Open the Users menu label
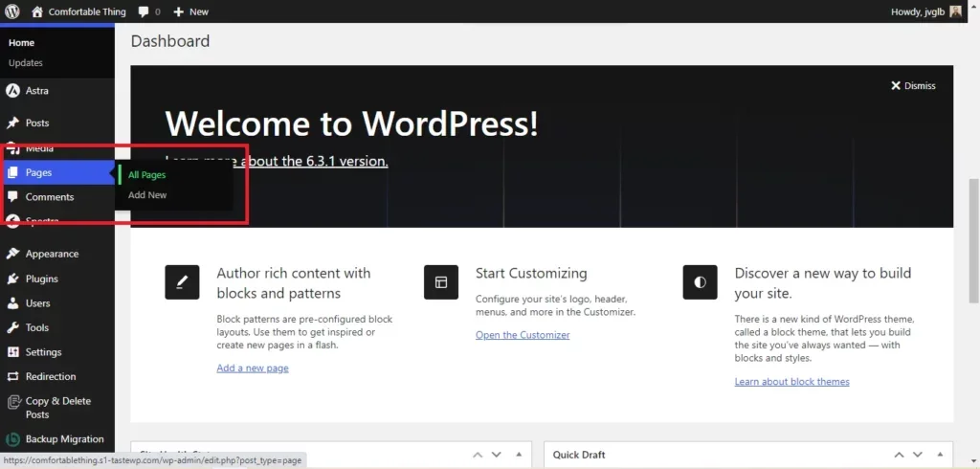Image resolution: width=980 pixels, height=469 pixels. (x=37, y=303)
